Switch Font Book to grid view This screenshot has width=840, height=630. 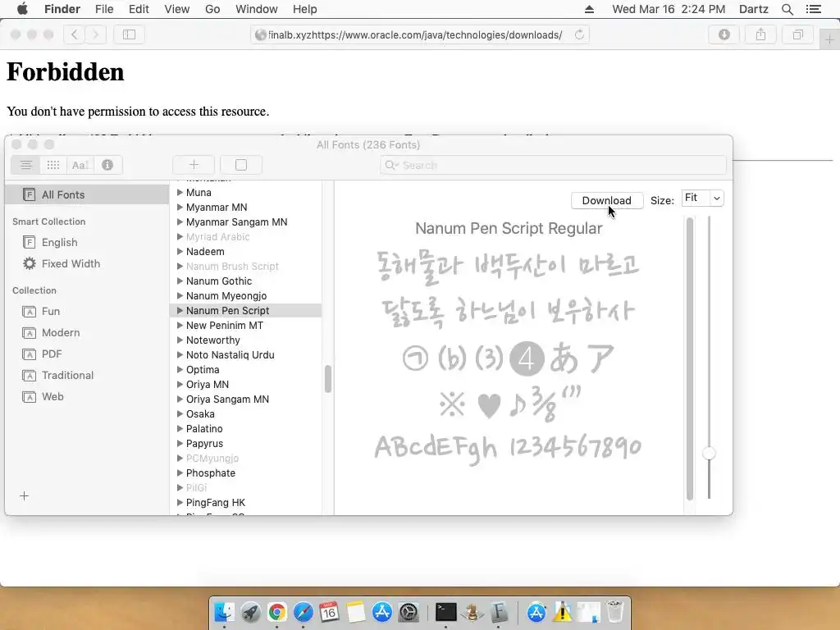(53, 165)
